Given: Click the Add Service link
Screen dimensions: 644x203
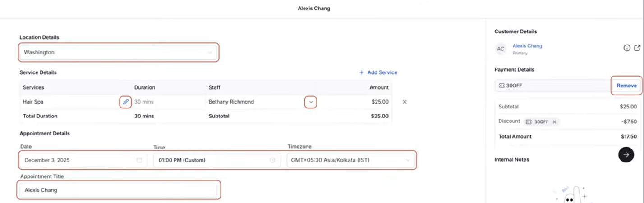Looking at the screenshot, I should 378,72.
